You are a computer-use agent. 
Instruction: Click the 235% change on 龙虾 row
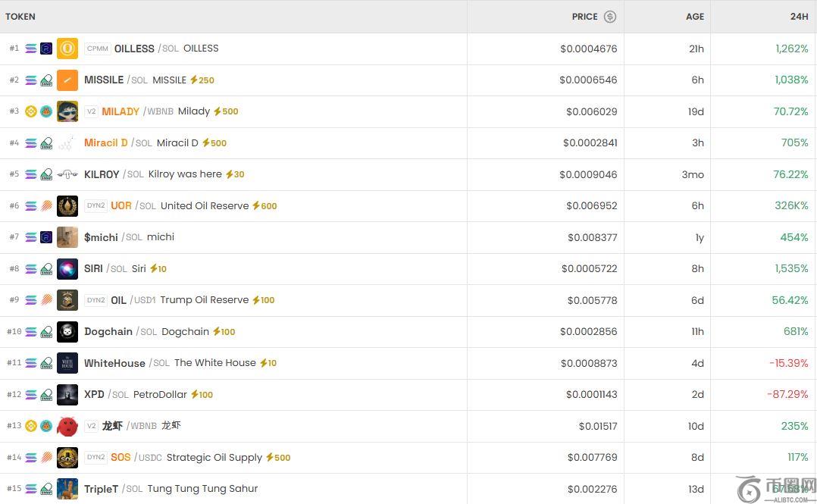794,427
